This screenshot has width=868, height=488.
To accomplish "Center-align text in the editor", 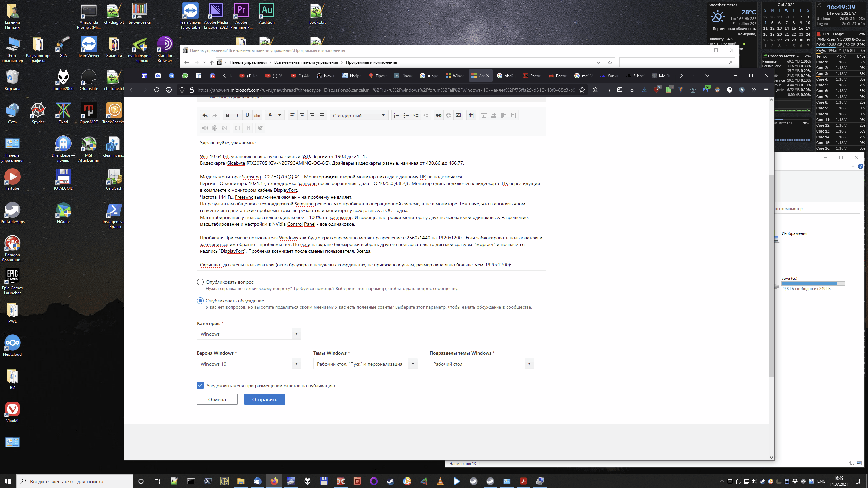I will (302, 115).
